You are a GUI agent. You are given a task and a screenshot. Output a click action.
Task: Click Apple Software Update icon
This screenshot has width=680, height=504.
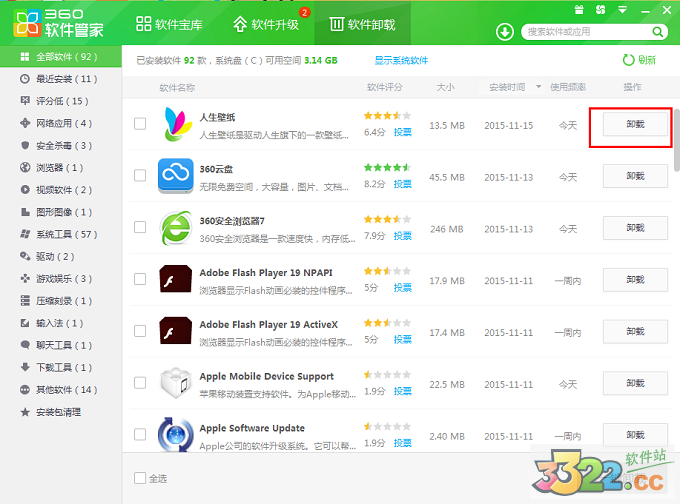coord(176,434)
